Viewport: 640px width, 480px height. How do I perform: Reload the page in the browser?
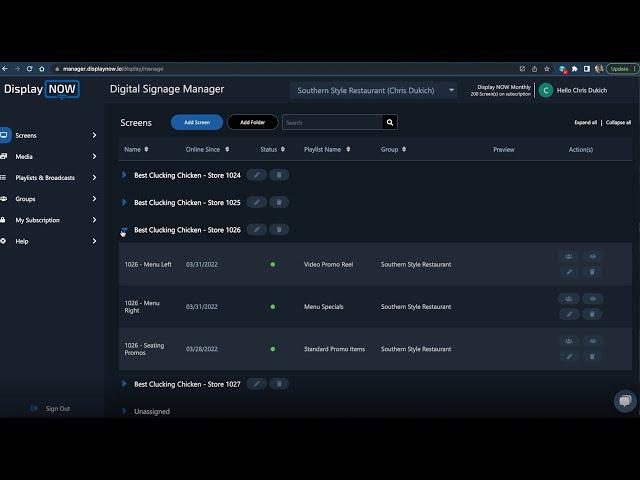pos(29,69)
